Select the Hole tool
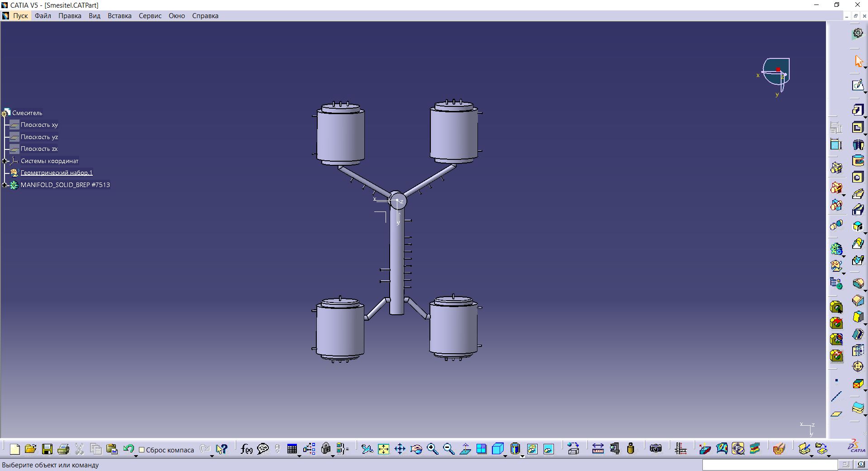This screenshot has width=868, height=471. [857, 177]
